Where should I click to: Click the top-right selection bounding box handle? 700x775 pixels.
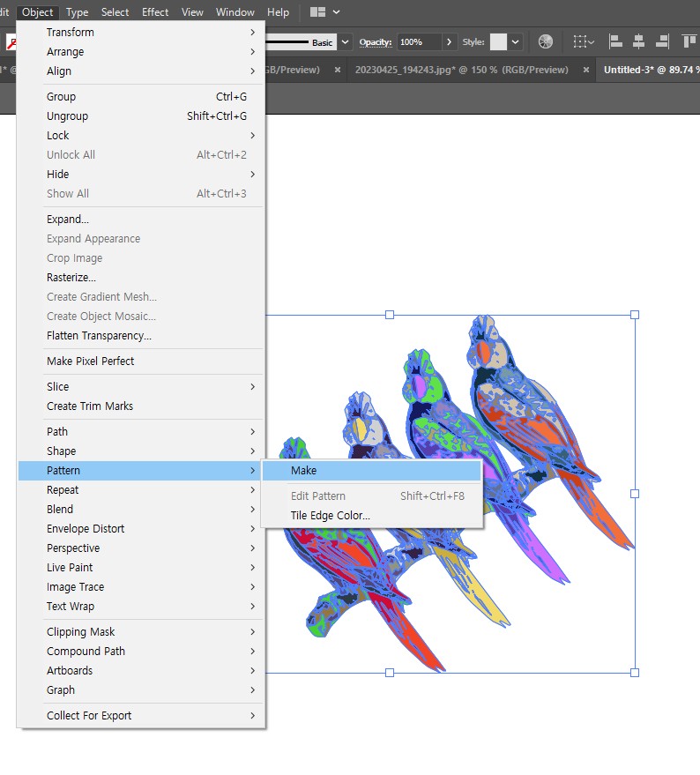point(635,315)
